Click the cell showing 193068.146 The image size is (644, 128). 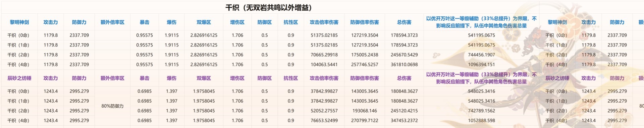[x=364, y=111]
